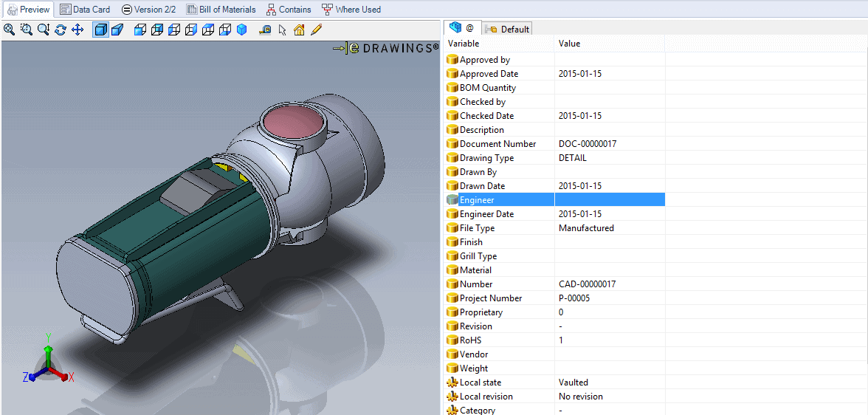Open the Version 2/2 tab

tap(148, 10)
